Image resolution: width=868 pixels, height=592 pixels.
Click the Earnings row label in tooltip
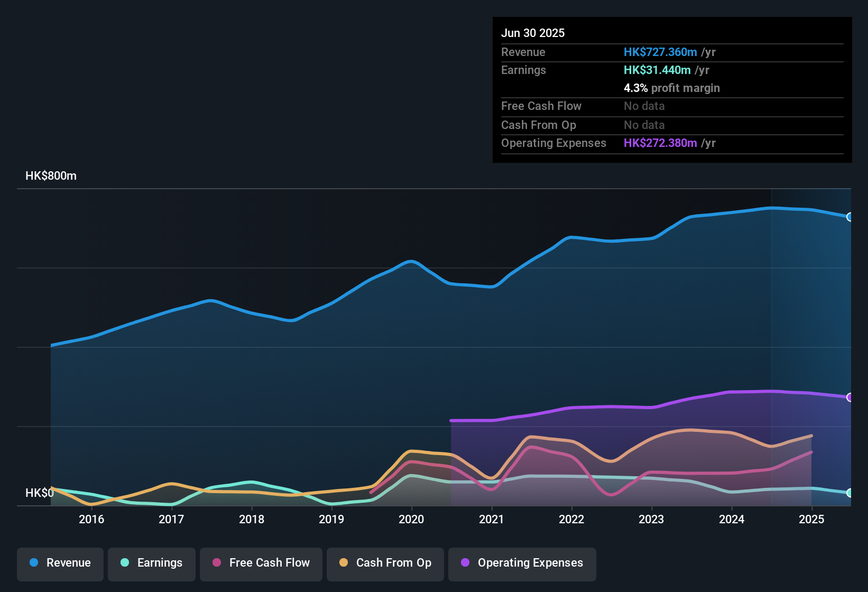(x=523, y=70)
